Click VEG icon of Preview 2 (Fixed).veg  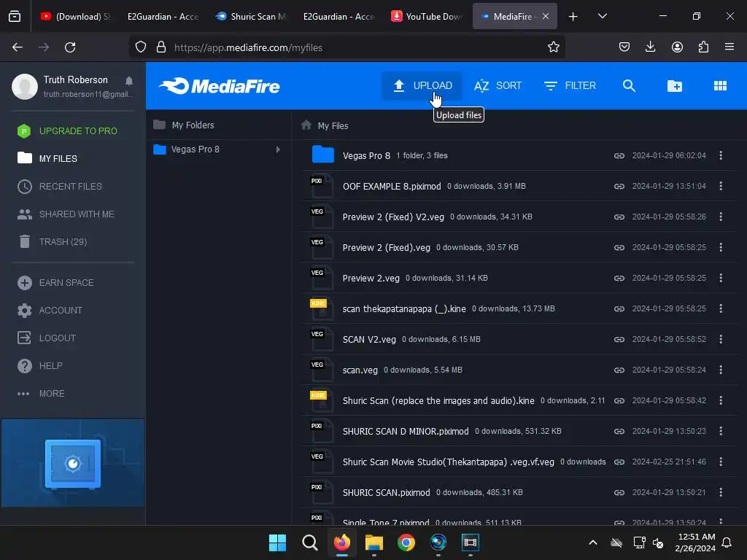(322, 248)
